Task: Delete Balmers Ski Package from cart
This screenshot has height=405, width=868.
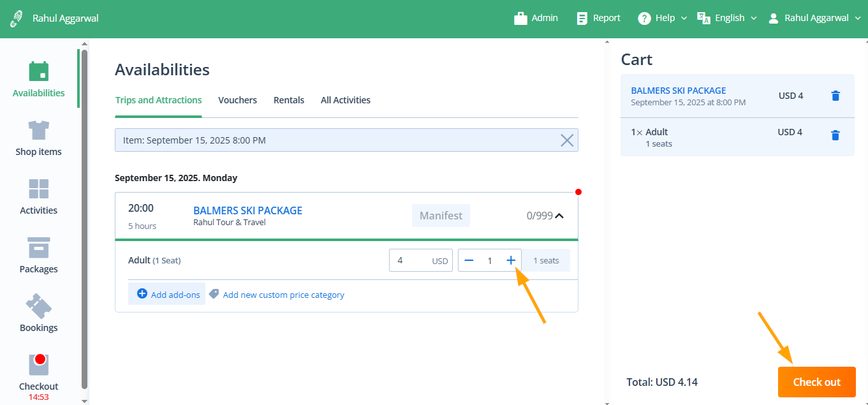Action: [835, 96]
